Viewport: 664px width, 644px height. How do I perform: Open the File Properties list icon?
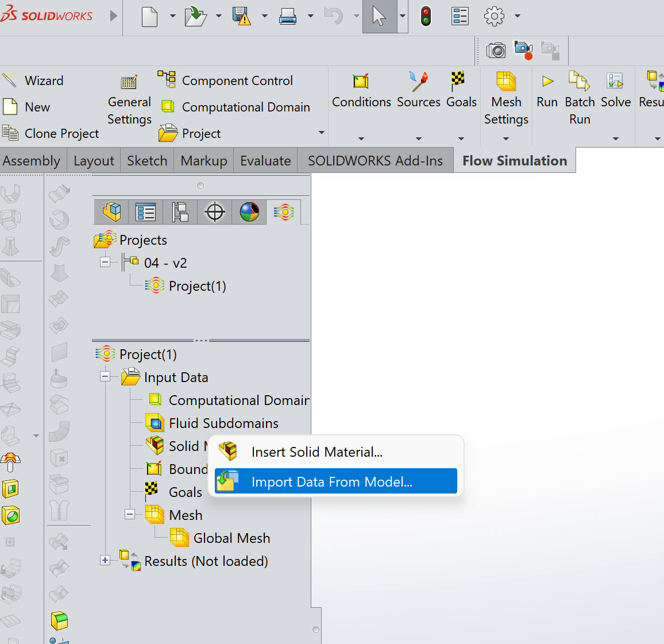460,17
